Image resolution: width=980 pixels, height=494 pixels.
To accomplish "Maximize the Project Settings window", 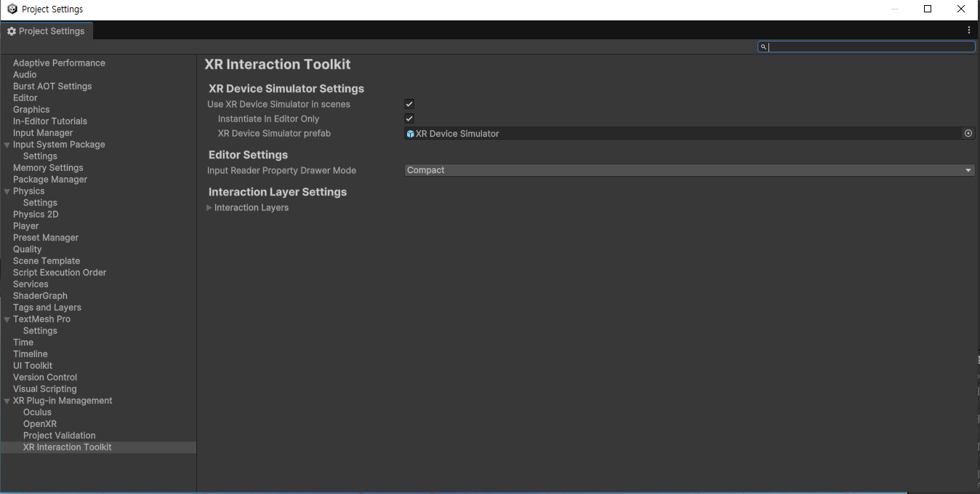I will [x=928, y=9].
